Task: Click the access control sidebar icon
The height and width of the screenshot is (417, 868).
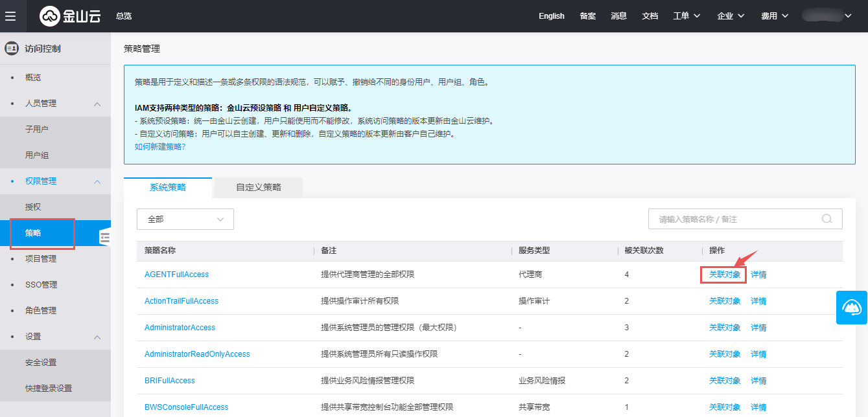Action: coord(11,49)
